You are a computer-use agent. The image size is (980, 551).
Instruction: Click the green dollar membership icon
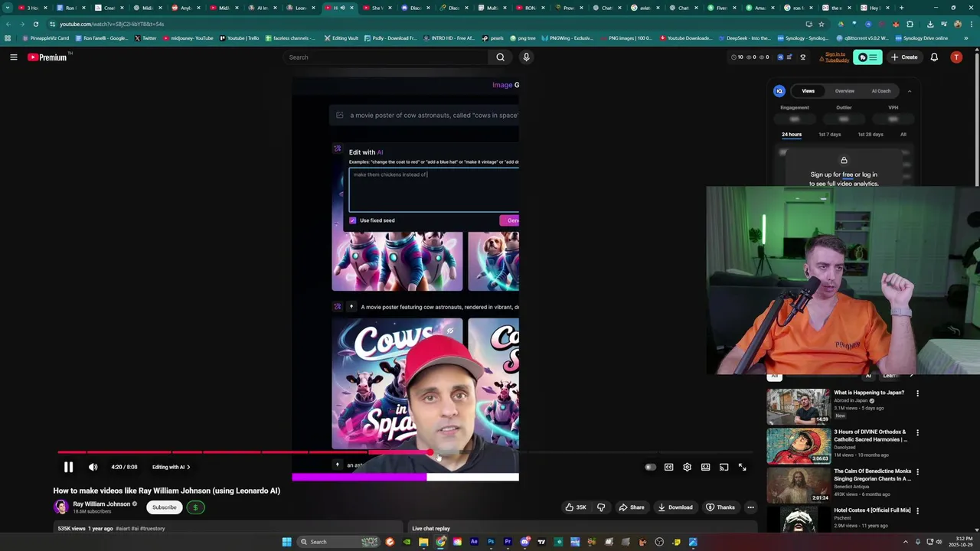pos(195,507)
